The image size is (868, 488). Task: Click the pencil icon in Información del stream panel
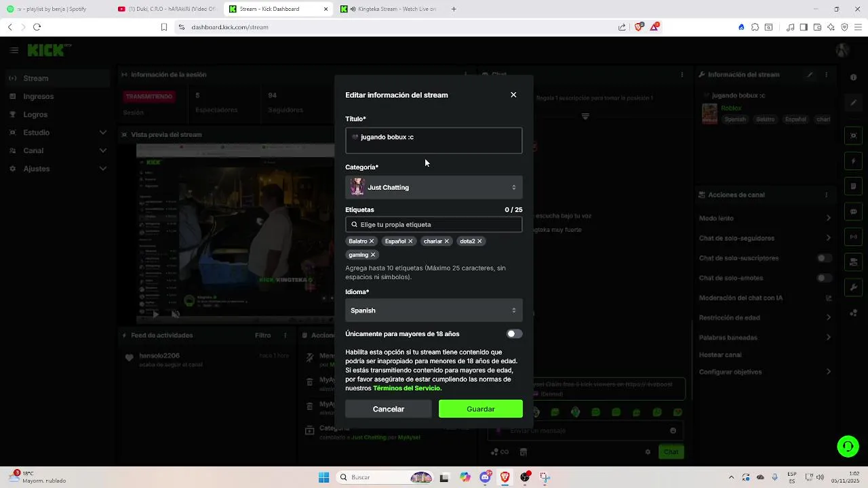pos(810,75)
